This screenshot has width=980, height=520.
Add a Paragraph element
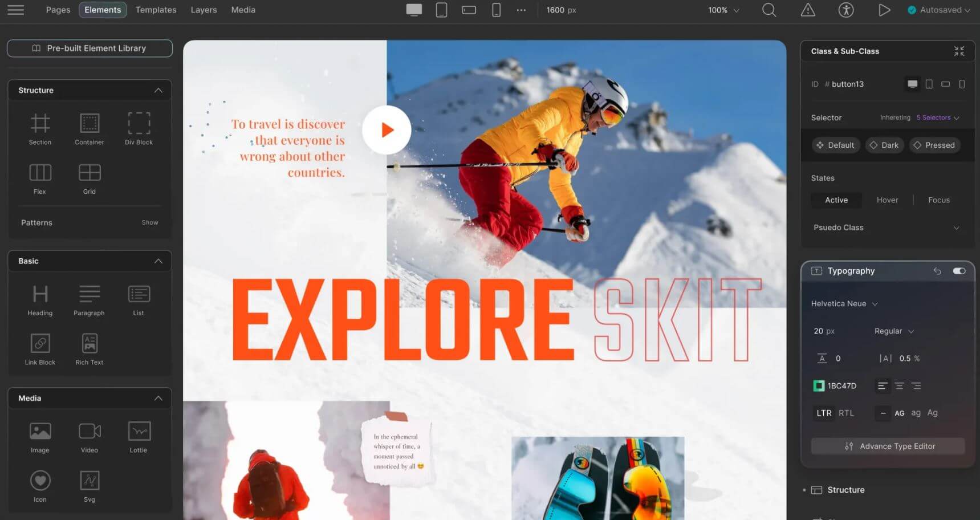point(90,300)
